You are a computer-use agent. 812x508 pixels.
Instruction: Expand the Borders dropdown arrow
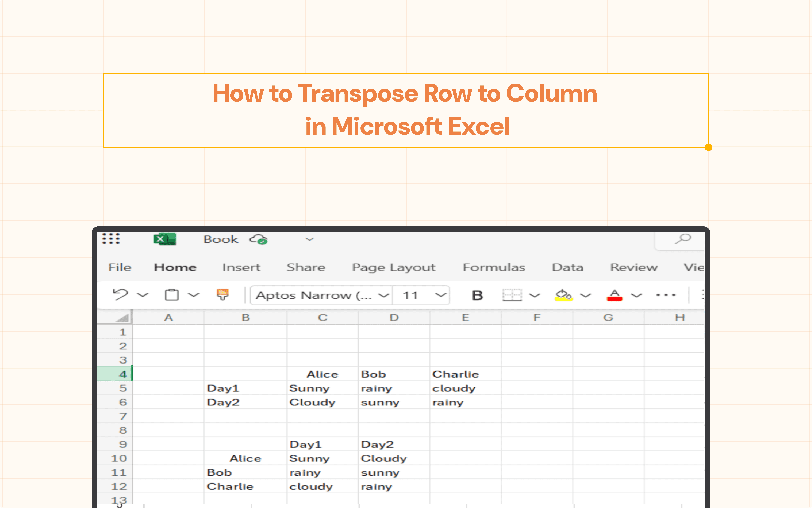534,295
